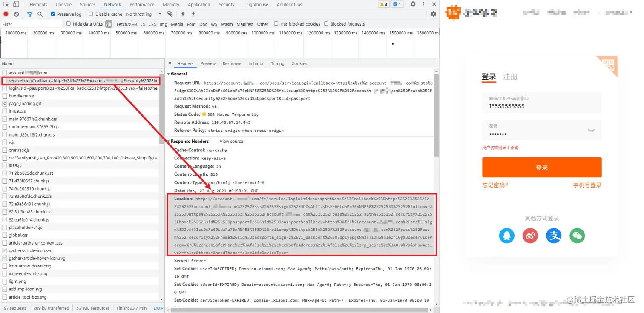Toggle Preserve log checkbox

click(53, 14)
